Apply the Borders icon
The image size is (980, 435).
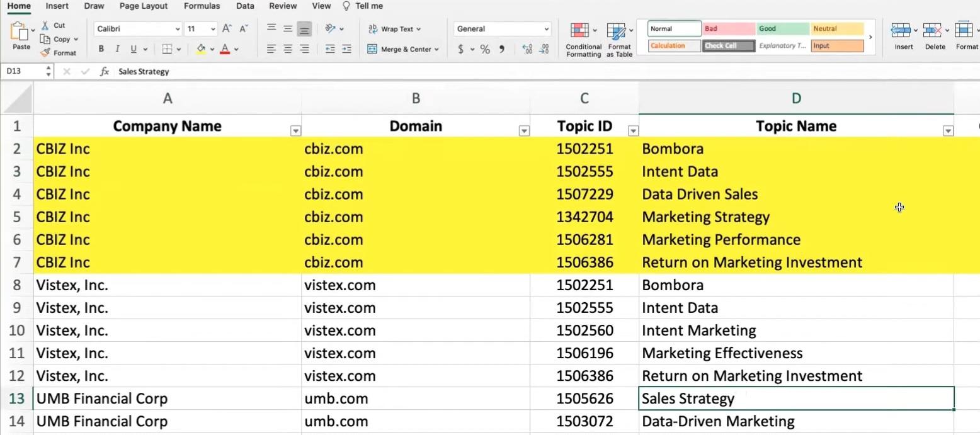tap(167, 49)
